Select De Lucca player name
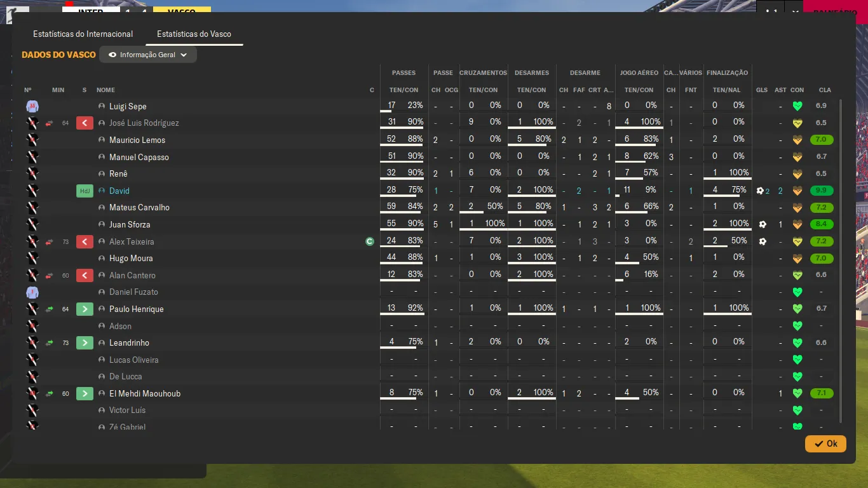This screenshot has height=488, width=868. 126,376
